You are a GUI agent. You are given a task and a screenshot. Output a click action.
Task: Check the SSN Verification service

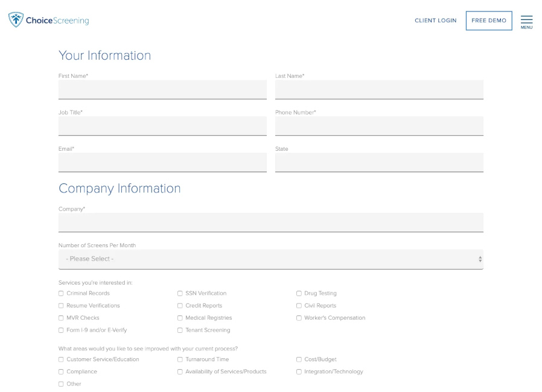180,293
